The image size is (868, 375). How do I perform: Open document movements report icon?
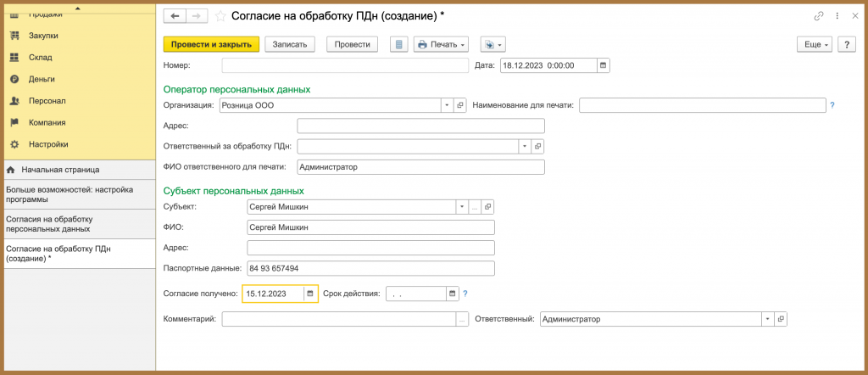click(398, 44)
